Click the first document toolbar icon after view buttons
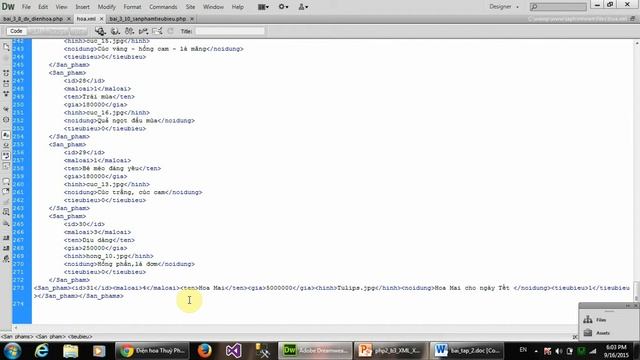The width and height of the screenshot is (640, 360). click(100, 31)
